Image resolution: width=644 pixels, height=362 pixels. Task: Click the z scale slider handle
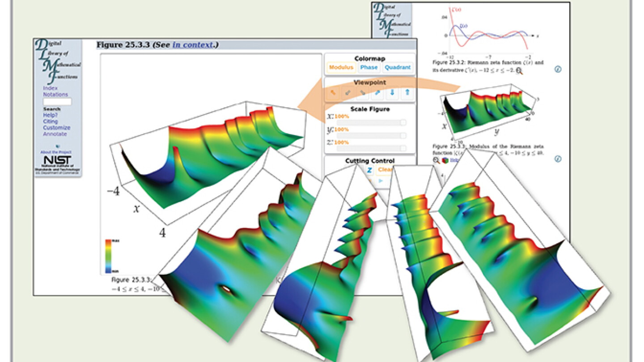pyautogui.click(x=403, y=148)
